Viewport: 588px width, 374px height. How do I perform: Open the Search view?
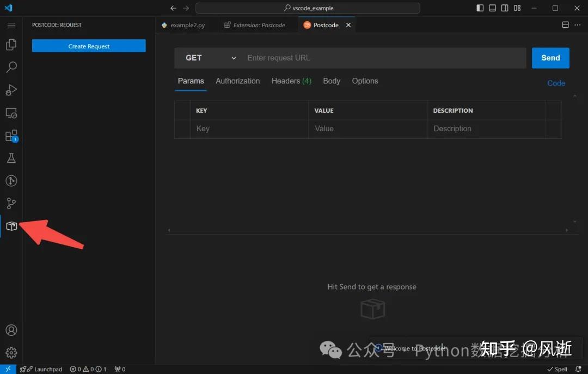(11, 67)
